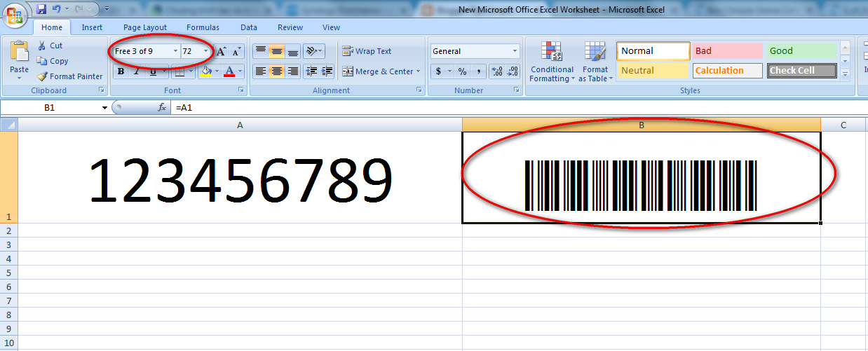Click the Copy command
This screenshot has height=351, width=868.
click(x=53, y=61)
